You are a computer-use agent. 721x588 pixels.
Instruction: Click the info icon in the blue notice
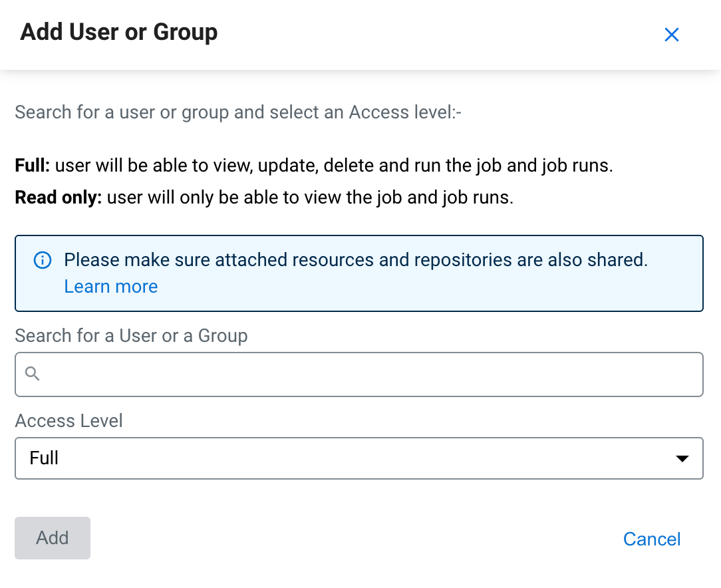[x=42, y=260]
